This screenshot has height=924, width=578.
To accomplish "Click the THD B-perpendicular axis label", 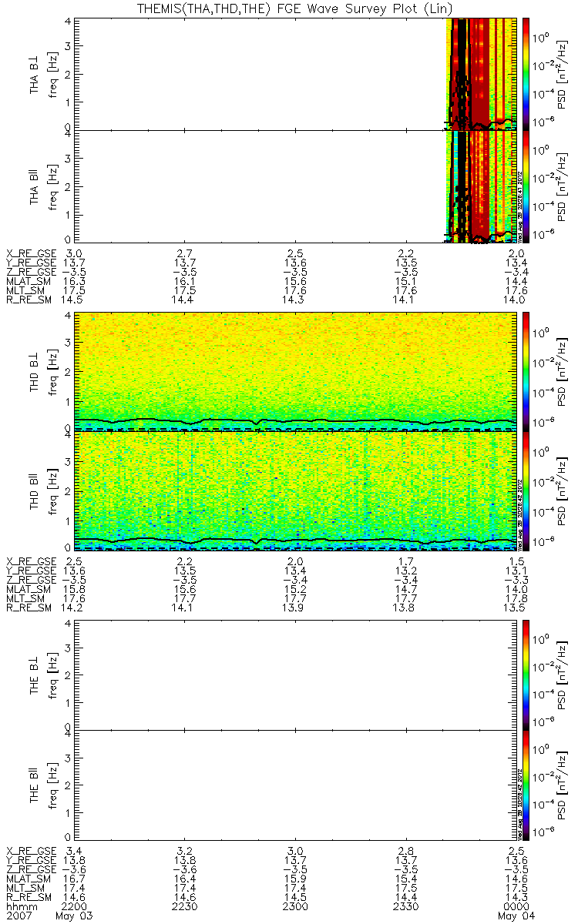I will click(35, 370).
